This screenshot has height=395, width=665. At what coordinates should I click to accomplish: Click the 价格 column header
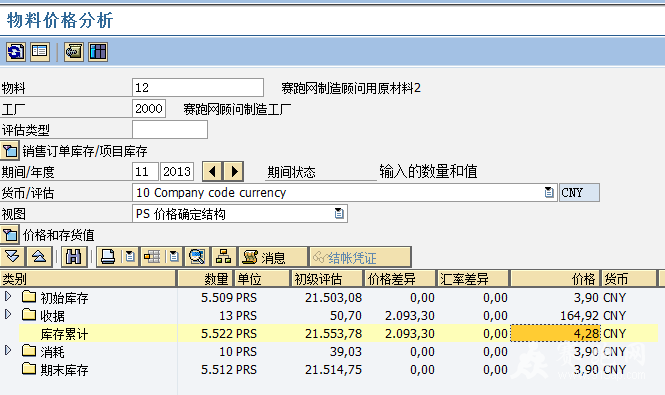pyautogui.click(x=555, y=279)
